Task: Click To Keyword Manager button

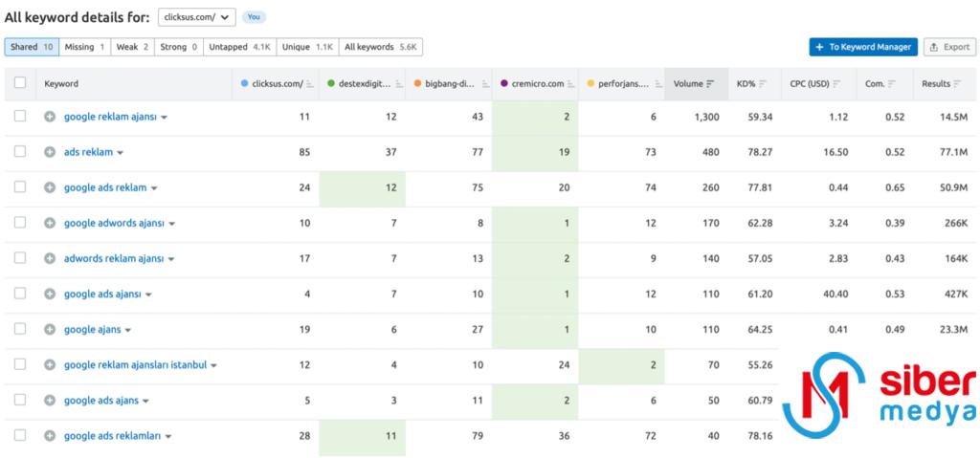Action: [863, 47]
